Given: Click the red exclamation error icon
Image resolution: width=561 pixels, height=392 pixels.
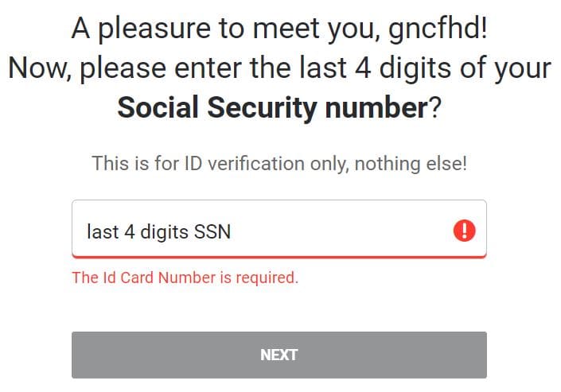Looking at the screenshot, I should click(x=464, y=231).
